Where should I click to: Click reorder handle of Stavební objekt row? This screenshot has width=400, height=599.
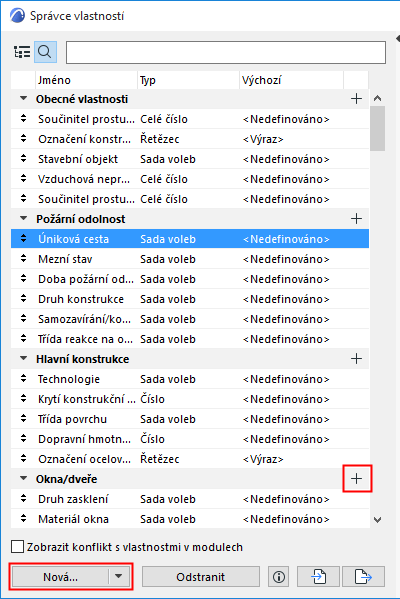24,159
